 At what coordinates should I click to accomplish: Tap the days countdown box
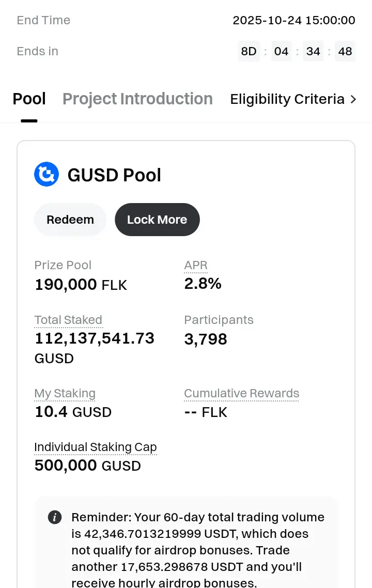pyautogui.click(x=249, y=51)
